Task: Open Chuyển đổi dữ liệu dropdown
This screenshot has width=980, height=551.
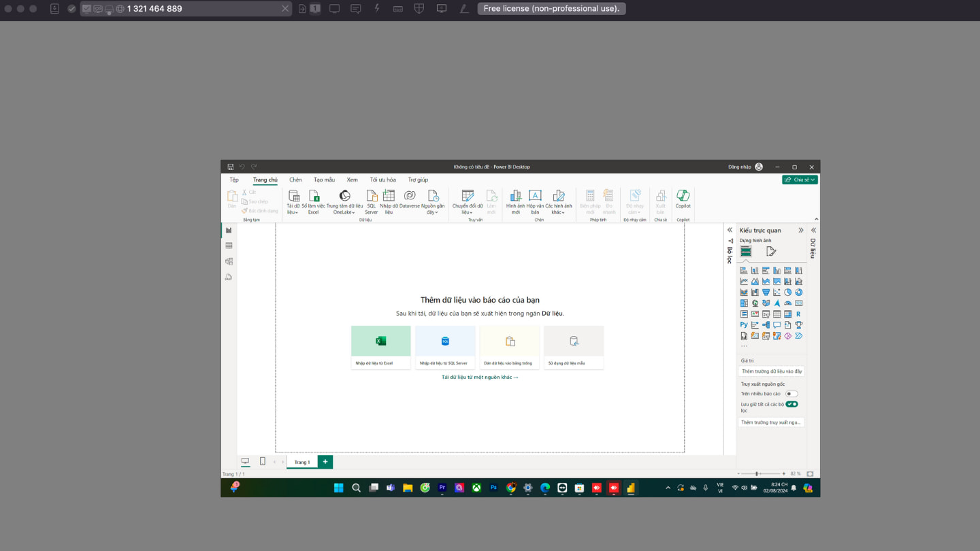Action: tap(468, 202)
